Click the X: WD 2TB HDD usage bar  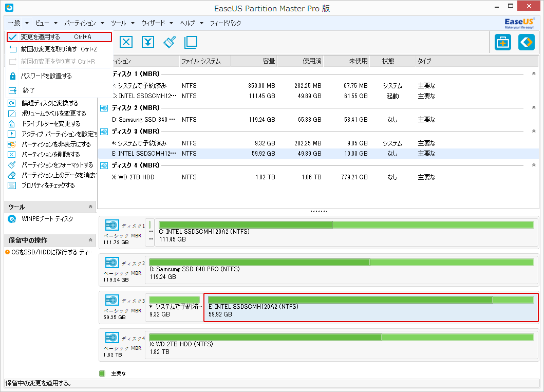pyautogui.click(x=342, y=337)
